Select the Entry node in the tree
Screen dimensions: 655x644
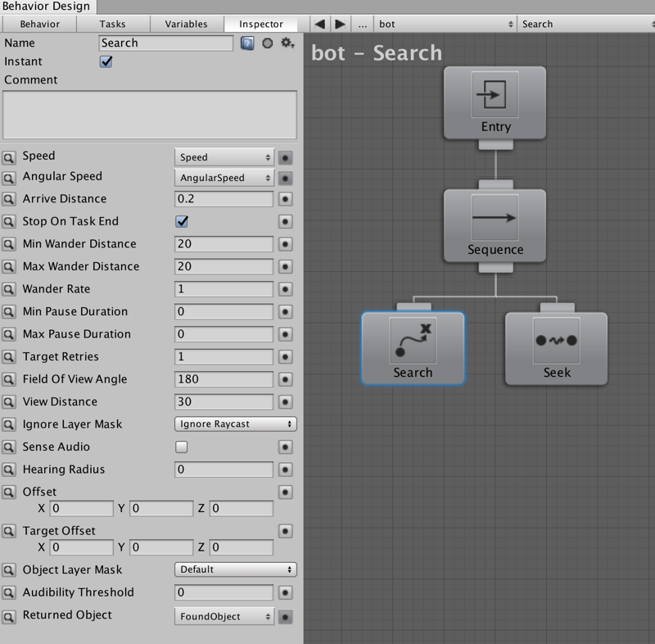[495, 102]
